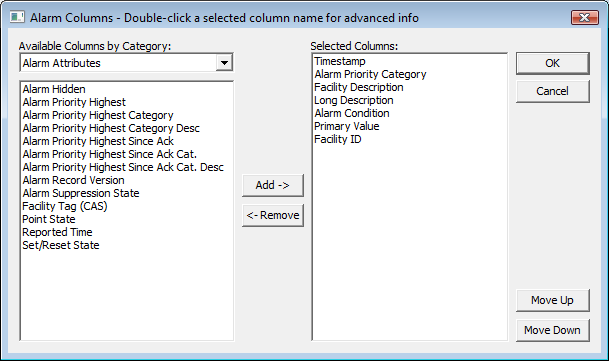
Task: Select Alarm Priority Highest Category item
Action: 98,115
